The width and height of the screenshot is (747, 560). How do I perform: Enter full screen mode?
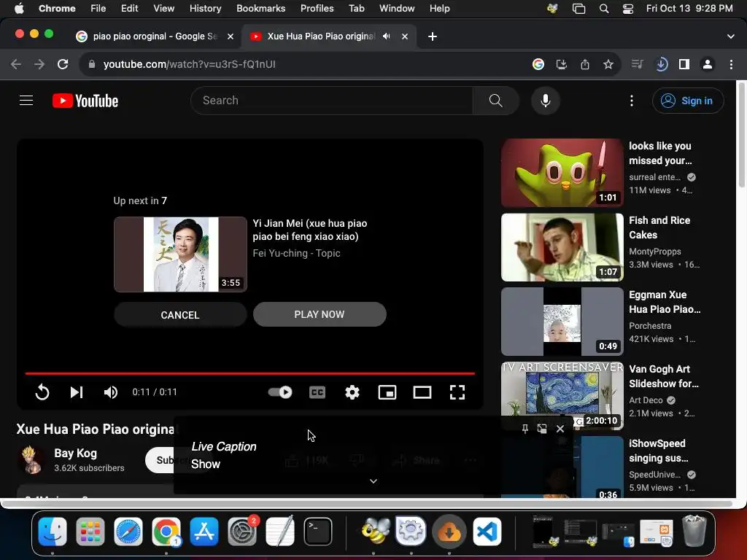[457, 392]
